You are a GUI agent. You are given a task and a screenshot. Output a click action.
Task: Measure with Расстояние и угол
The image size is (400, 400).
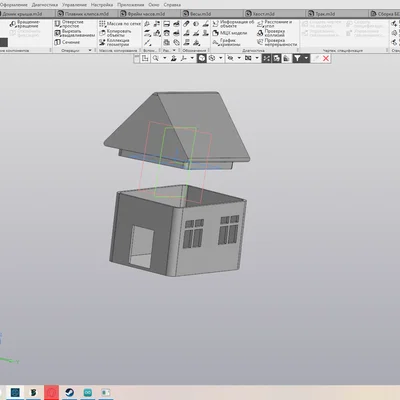[275, 24]
